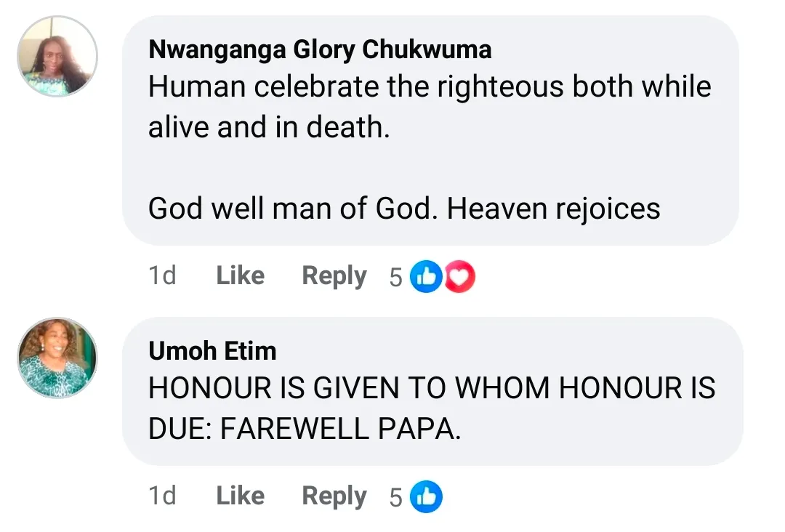This screenshot has width=785, height=532.
Task: Click the 1d timestamp on Nwanganga's comment
Action: [162, 276]
